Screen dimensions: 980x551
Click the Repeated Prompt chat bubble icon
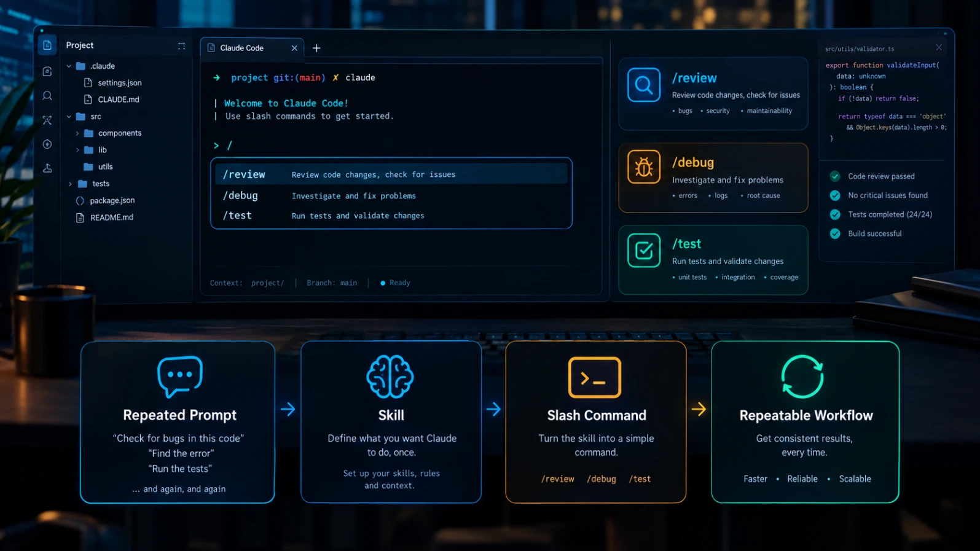tap(180, 377)
